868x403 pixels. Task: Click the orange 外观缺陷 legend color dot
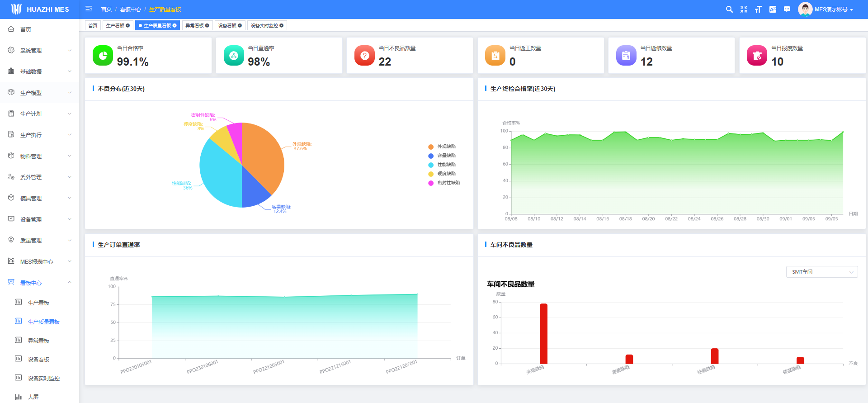431,147
